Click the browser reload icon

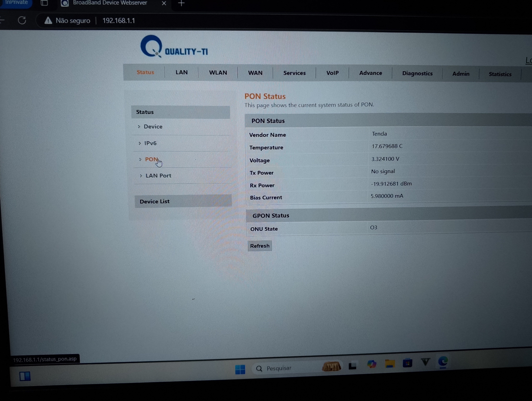(22, 20)
